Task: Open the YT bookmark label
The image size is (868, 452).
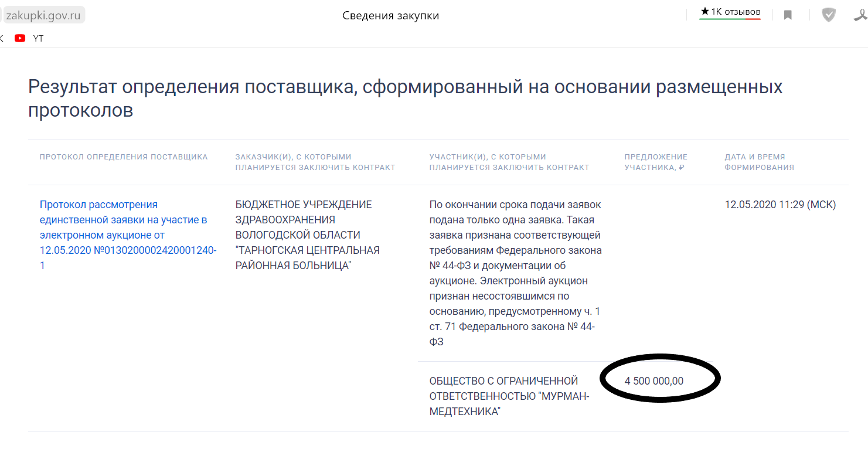Action: (38, 38)
